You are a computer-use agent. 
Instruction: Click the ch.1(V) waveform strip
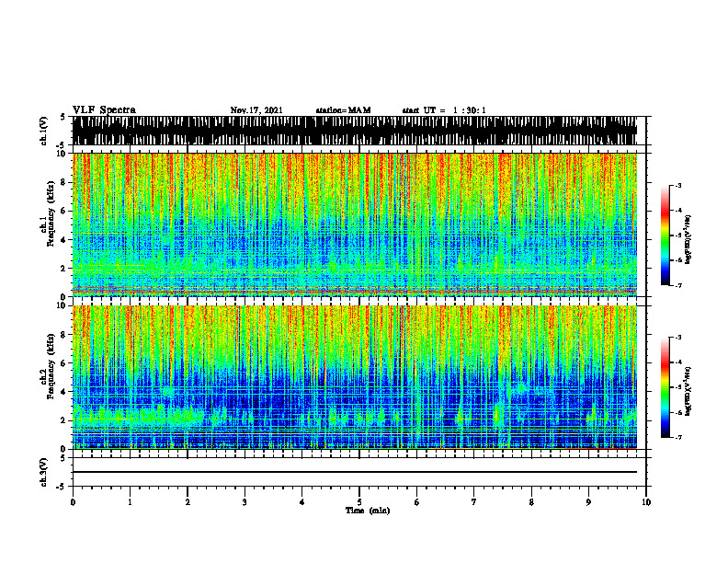(x=354, y=131)
